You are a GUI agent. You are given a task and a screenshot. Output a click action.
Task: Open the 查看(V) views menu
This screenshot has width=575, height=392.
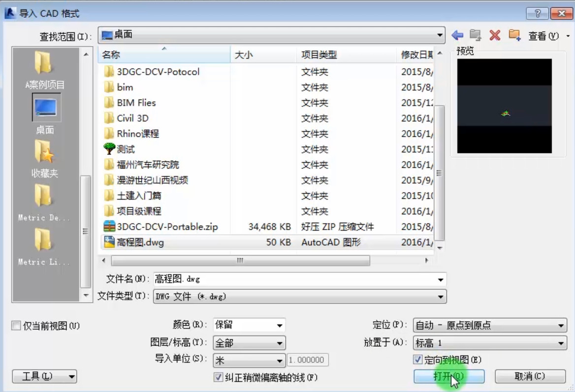point(548,36)
